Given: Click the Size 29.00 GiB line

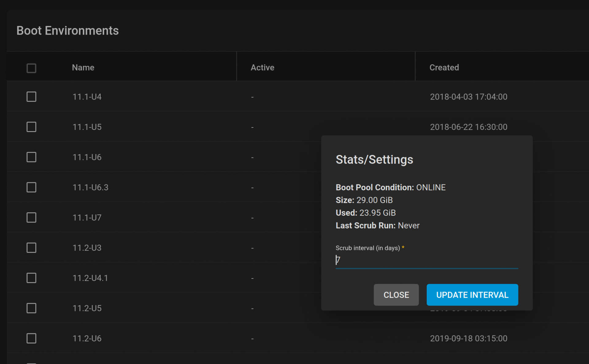Looking at the screenshot, I should point(364,200).
